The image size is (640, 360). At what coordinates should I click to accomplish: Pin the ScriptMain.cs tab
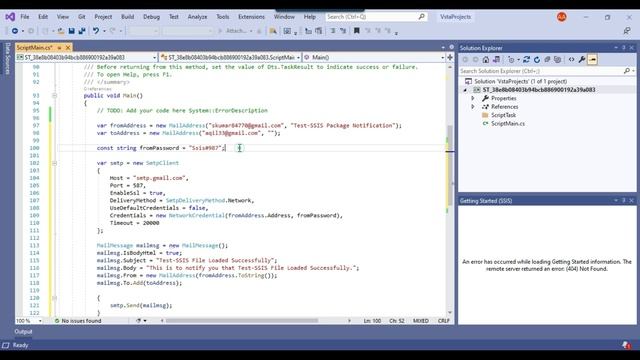point(59,48)
